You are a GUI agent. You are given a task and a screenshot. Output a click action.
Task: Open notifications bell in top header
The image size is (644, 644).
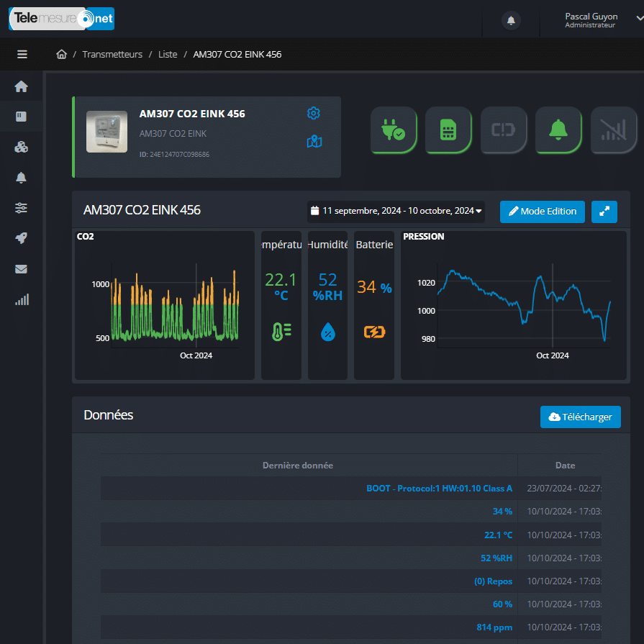coord(511,21)
